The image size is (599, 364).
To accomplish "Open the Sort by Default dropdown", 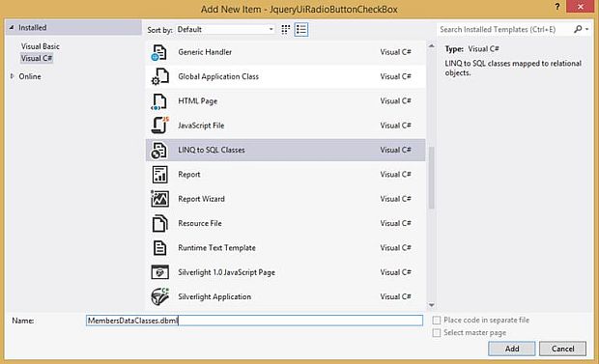I will point(225,29).
